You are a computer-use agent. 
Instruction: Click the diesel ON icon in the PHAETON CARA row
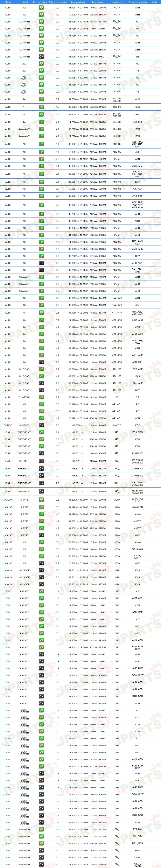click(41, 857)
